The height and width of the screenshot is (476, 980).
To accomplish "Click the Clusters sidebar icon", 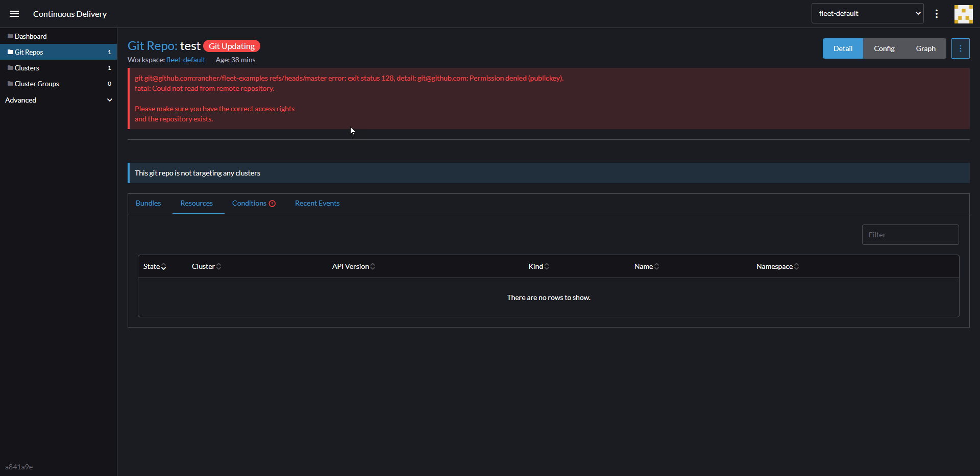I will click(10, 67).
